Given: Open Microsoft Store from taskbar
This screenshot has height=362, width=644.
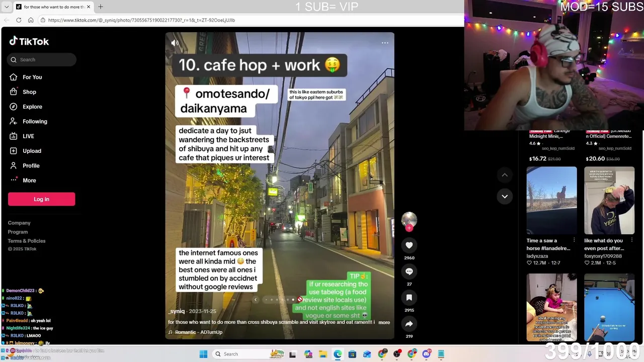Looking at the screenshot, I should click(x=352, y=354).
